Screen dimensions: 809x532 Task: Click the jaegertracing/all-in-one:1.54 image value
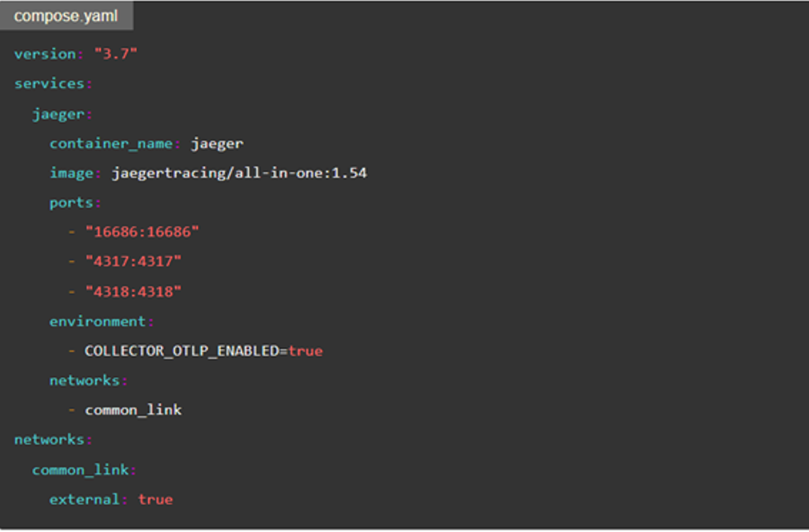pyautogui.click(x=239, y=173)
